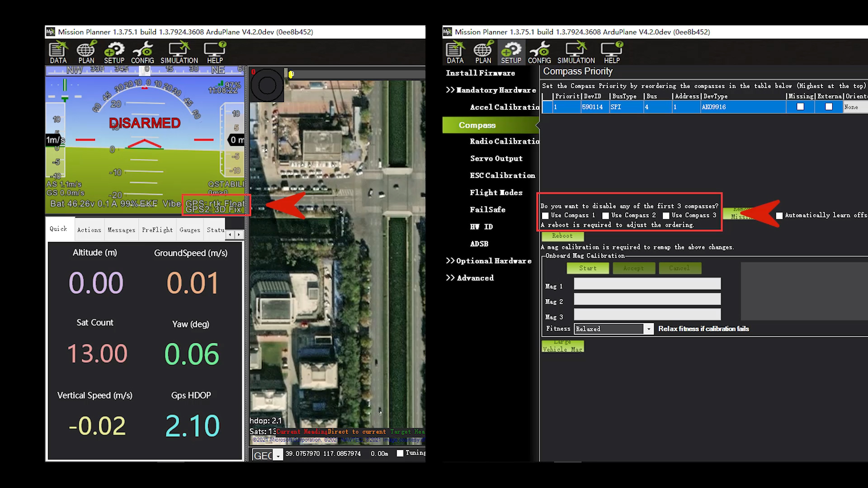This screenshot has height=488, width=868.
Task: Click the Reboot button
Action: click(562, 236)
